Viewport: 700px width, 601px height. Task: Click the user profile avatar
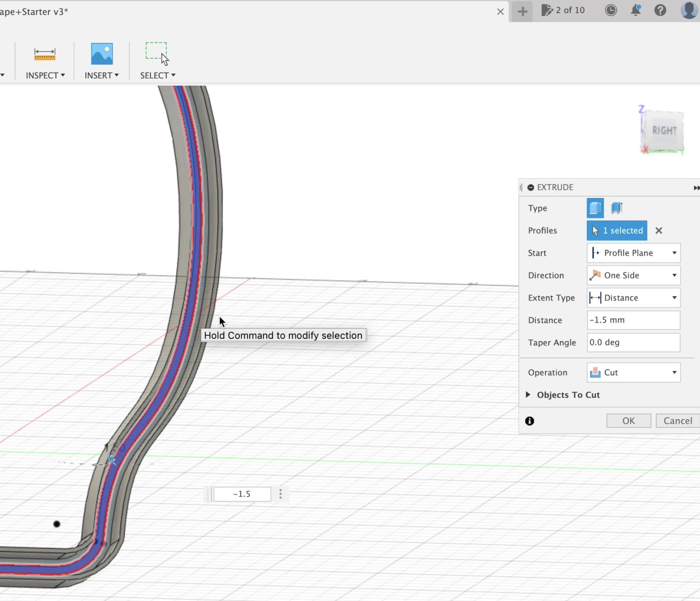tap(688, 11)
